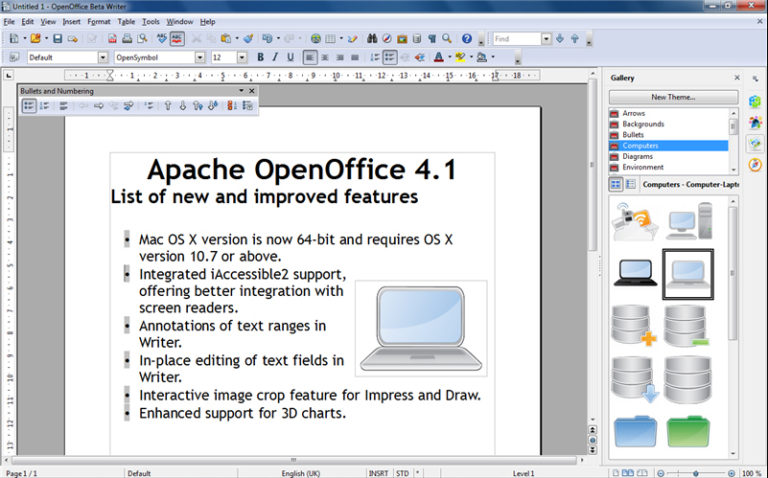Click the New Theme... button
The height and width of the screenshot is (478, 768).
673,97
